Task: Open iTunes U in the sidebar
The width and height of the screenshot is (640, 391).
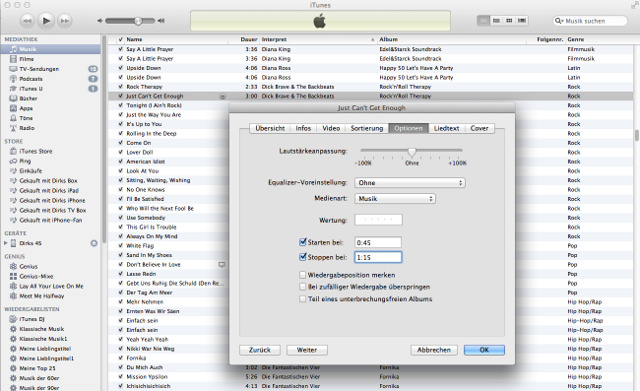Action: coord(31,89)
